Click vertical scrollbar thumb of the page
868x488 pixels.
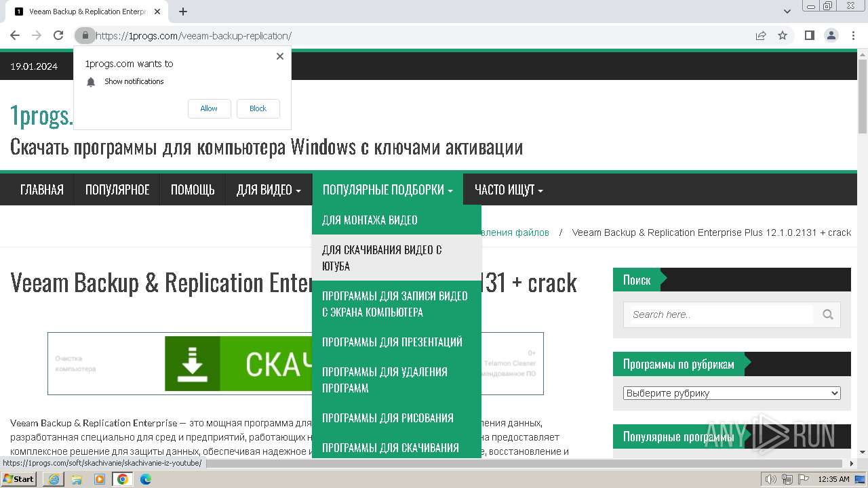point(863,96)
